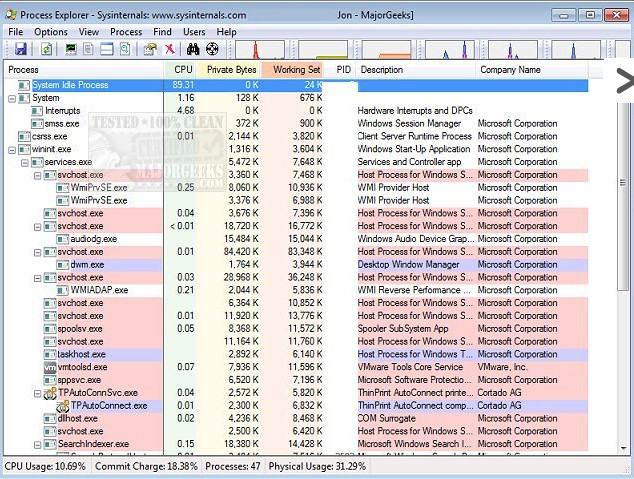The height and width of the screenshot is (479, 634).
Task: Sort by the Working Set column header
Action: tap(296, 70)
